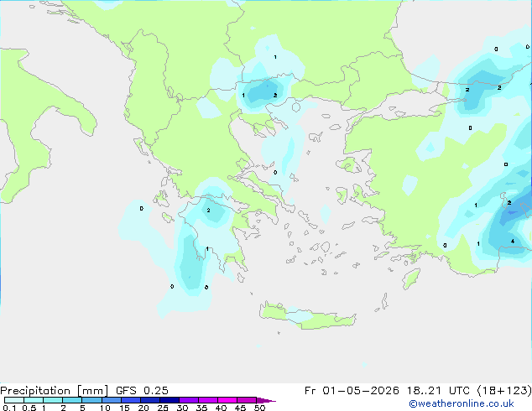This screenshot has width=532, height=411.
Task: Open the weatheronline.co.uk copyright link
Action: coord(462,403)
